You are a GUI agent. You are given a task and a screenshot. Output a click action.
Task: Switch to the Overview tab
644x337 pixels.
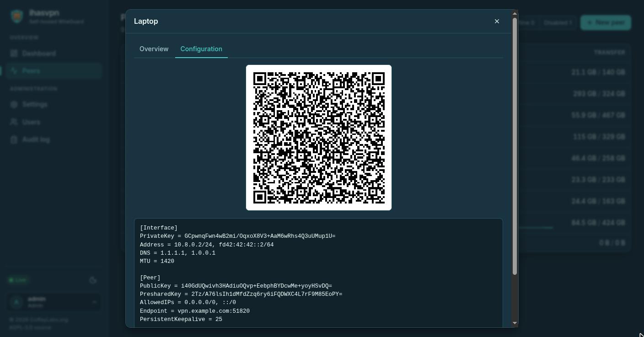click(154, 49)
